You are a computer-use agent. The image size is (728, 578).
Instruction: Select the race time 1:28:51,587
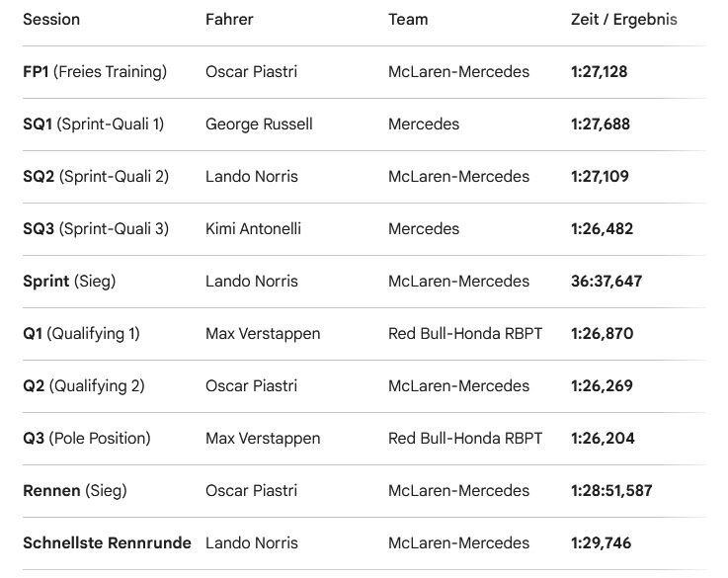[611, 491]
